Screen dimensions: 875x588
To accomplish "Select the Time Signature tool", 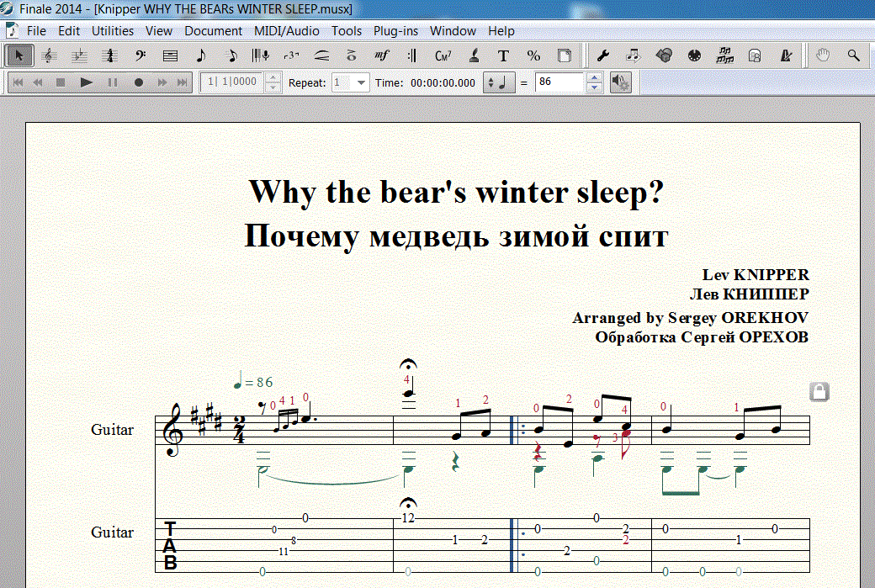I will [x=109, y=56].
